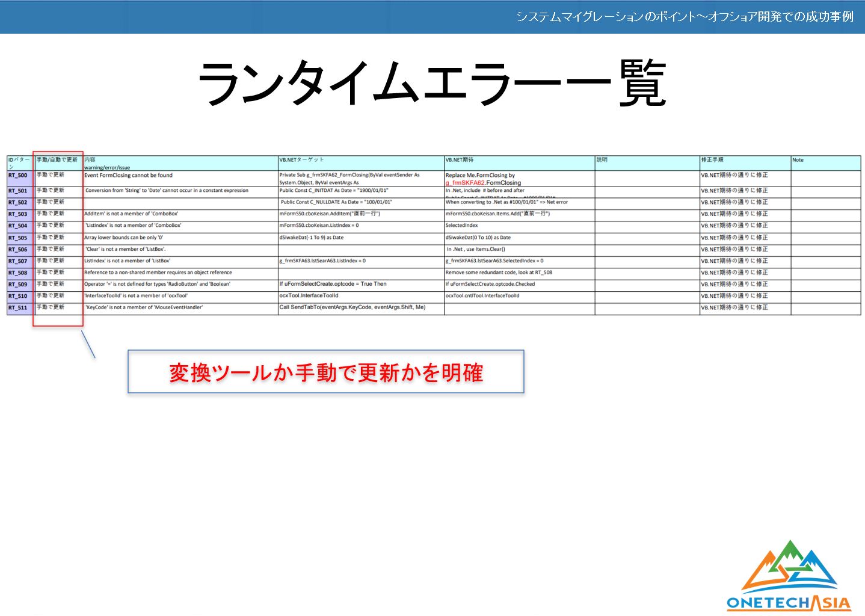Click 'If uFormSelectCreate.optcode = True Then' cell
This screenshot has height=616, width=865.
point(361,285)
